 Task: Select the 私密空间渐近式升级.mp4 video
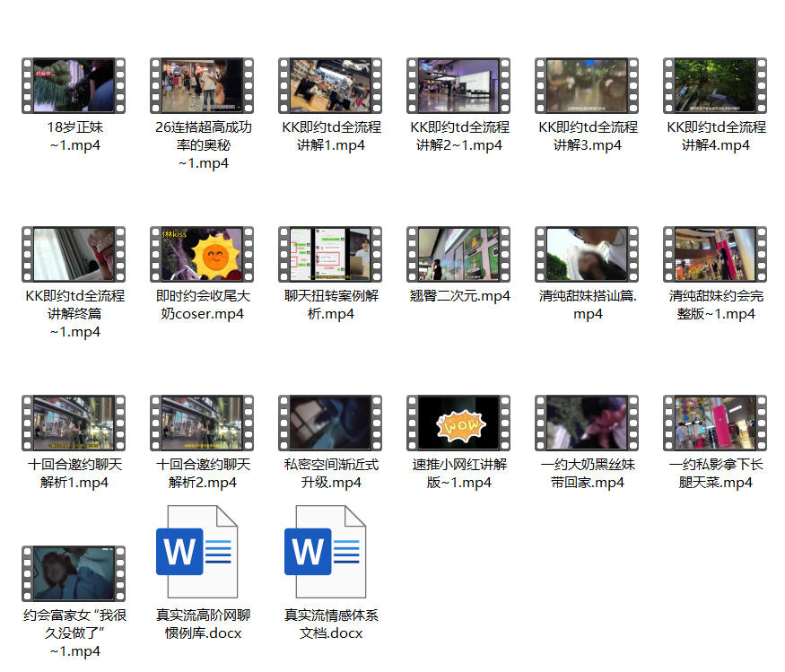[330, 423]
